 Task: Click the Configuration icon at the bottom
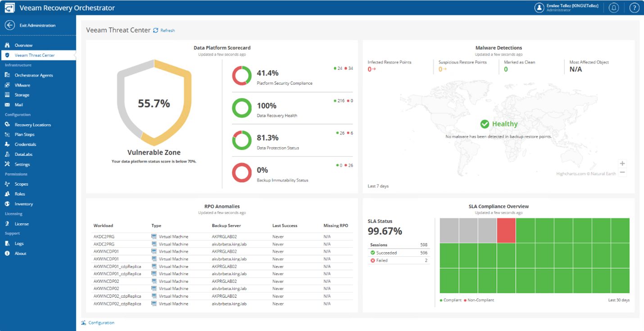point(84,322)
